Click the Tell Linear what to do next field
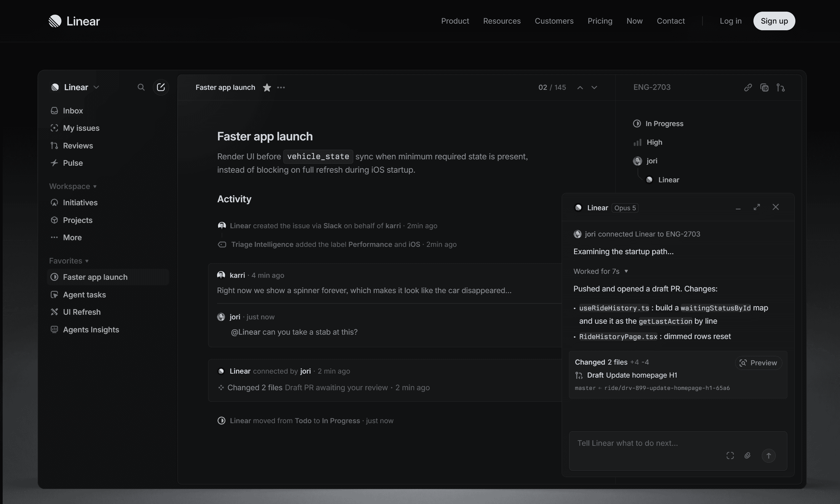 pyautogui.click(x=678, y=451)
